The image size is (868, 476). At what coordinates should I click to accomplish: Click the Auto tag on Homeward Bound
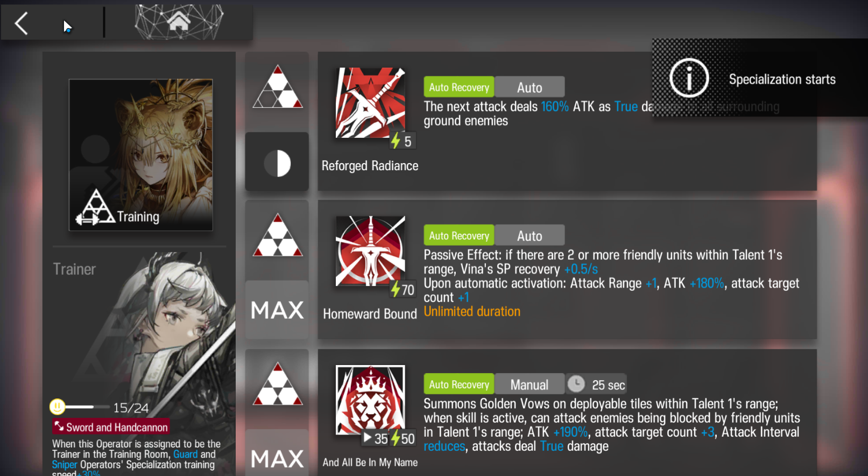pos(530,236)
